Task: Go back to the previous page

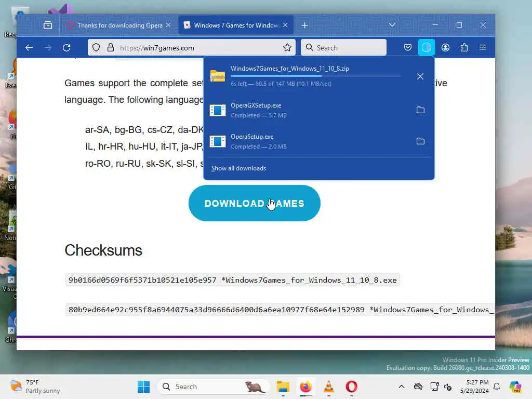Action: coord(29,47)
